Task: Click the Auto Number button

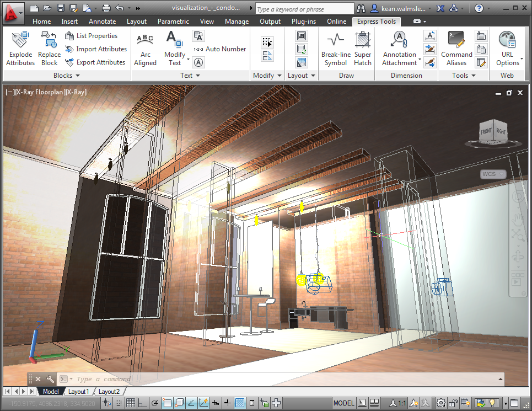Action: click(220, 49)
